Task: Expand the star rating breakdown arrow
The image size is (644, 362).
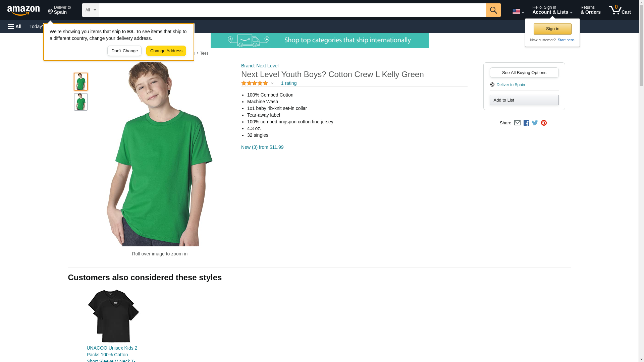Action: point(272,83)
